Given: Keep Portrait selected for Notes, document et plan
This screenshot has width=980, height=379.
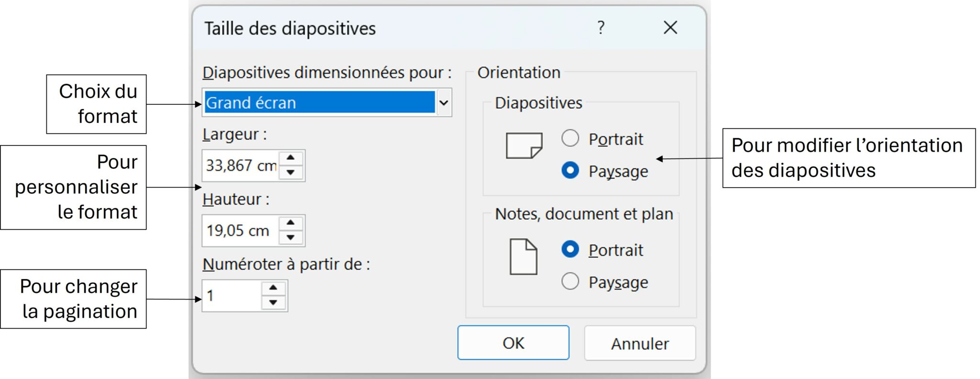Looking at the screenshot, I should 569,249.
